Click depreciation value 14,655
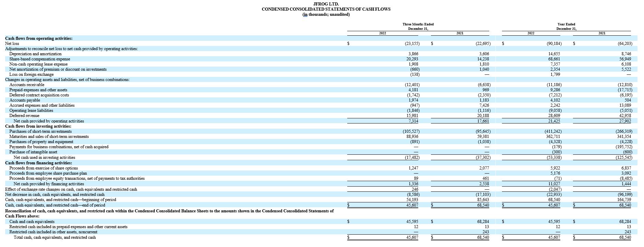644x247 pixels. 554,54
